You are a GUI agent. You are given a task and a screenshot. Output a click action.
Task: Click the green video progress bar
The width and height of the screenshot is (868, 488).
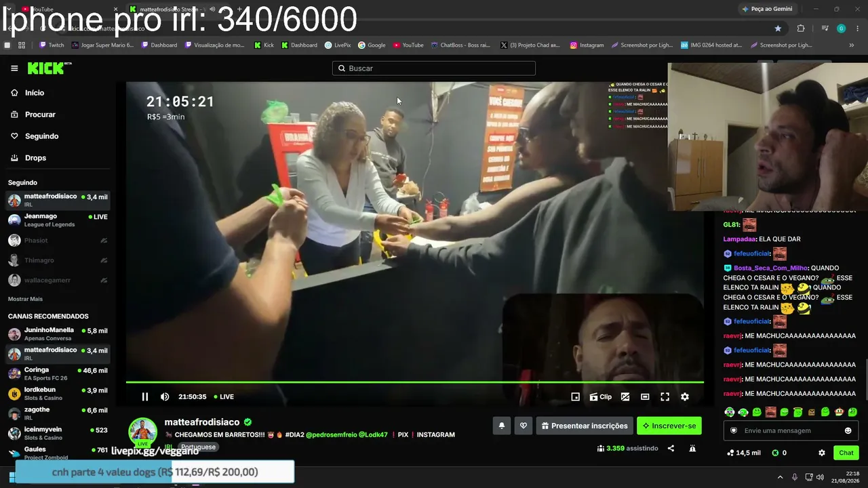[415, 382]
